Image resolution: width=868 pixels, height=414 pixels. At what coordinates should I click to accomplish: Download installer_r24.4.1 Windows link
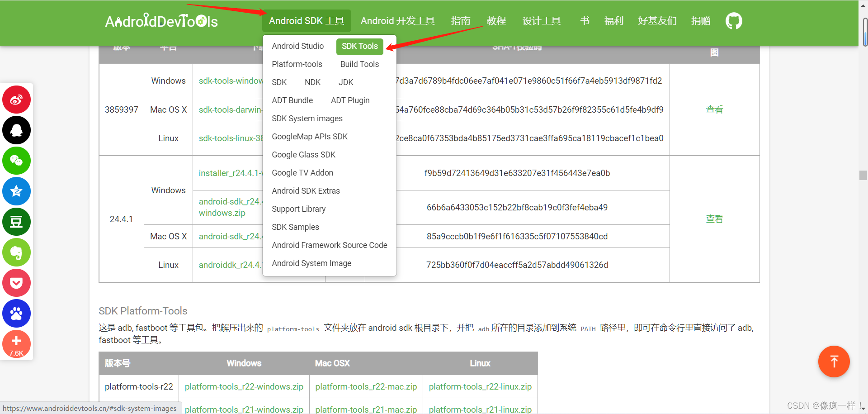231,173
